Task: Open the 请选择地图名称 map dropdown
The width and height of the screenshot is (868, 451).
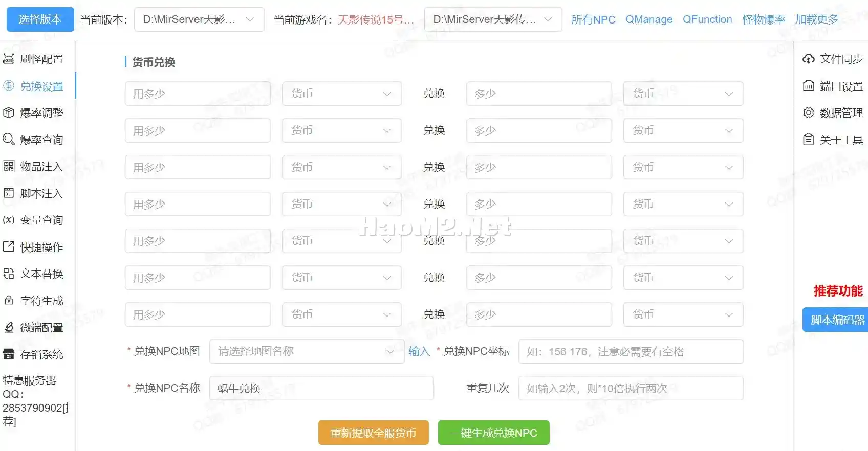Action: 307,351
